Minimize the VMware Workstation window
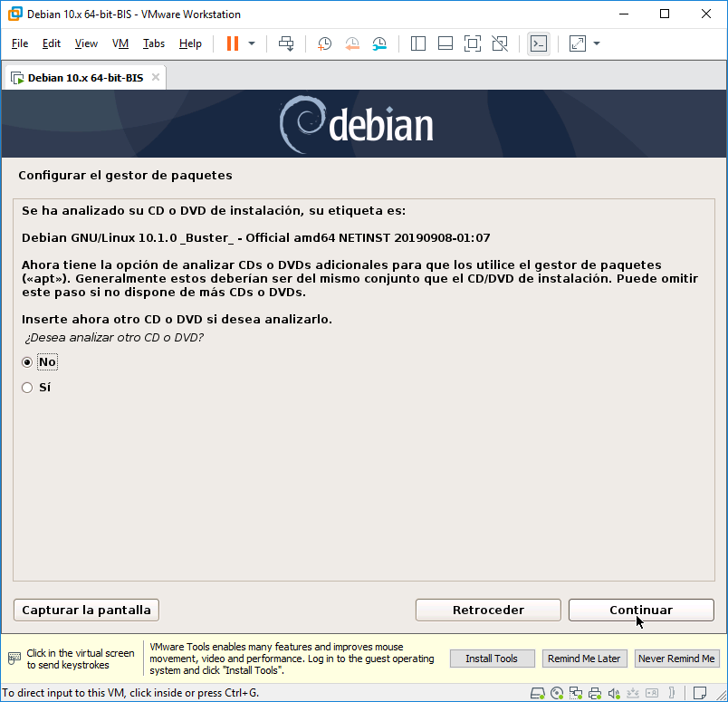The width and height of the screenshot is (728, 702). tap(624, 14)
